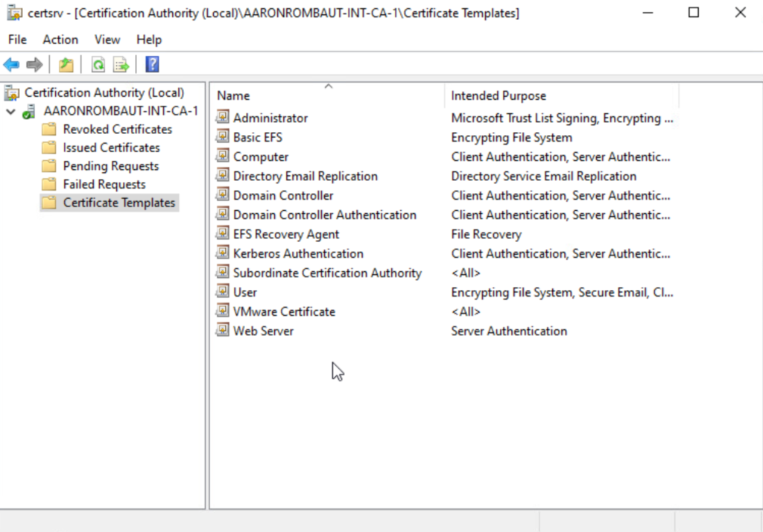Sort list by the Name column header
Screen dimensions: 763x532
pyautogui.click(x=234, y=96)
